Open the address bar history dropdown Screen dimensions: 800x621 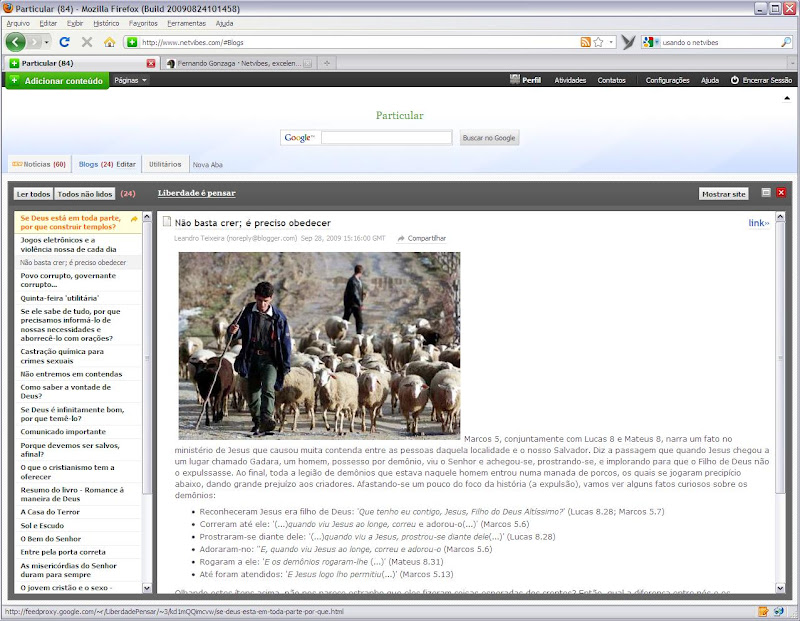[x=611, y=42]
